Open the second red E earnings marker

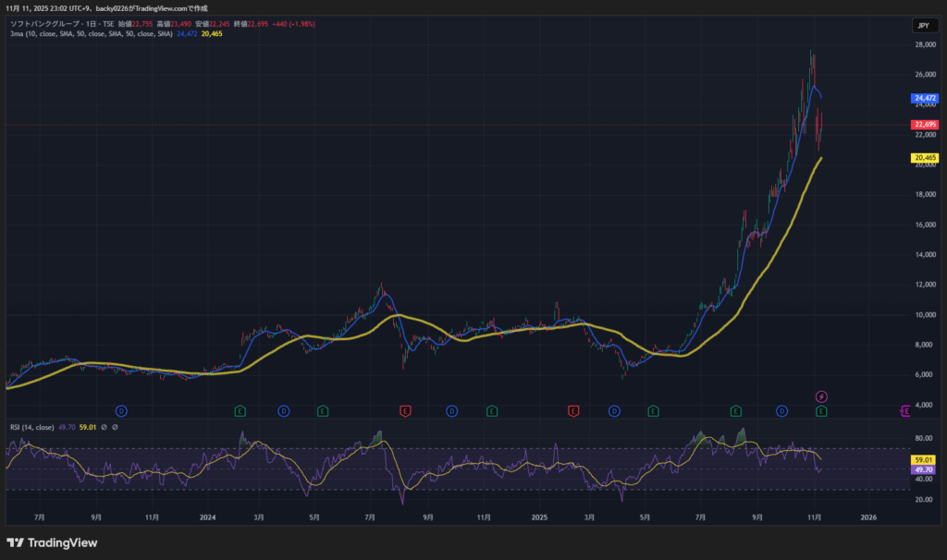point(573,410)
